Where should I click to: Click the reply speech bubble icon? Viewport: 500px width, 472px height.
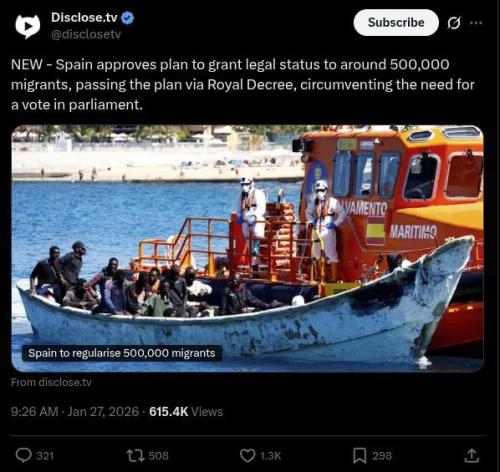24,455
